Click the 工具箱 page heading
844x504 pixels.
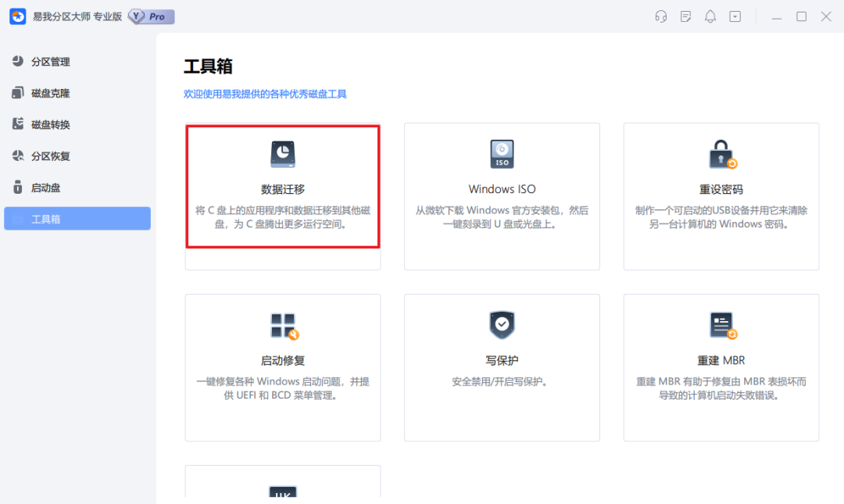209,66
